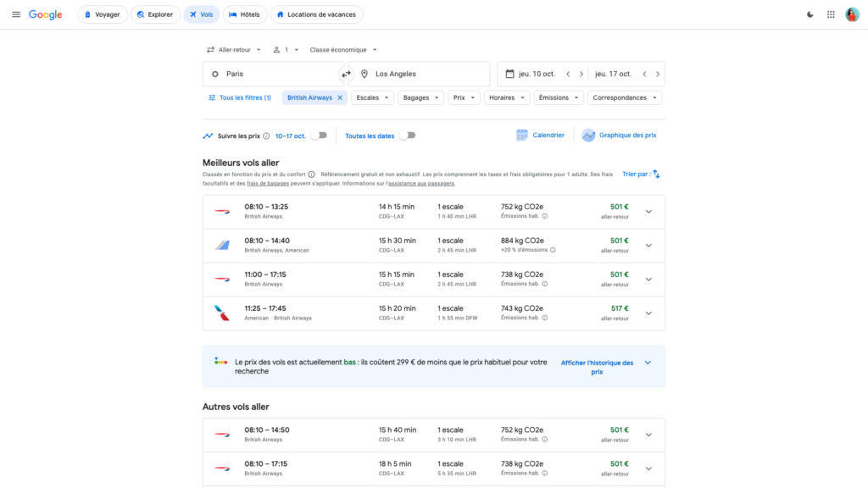
Task: Open the Prix filter dropdown
Action: point(464,98)
